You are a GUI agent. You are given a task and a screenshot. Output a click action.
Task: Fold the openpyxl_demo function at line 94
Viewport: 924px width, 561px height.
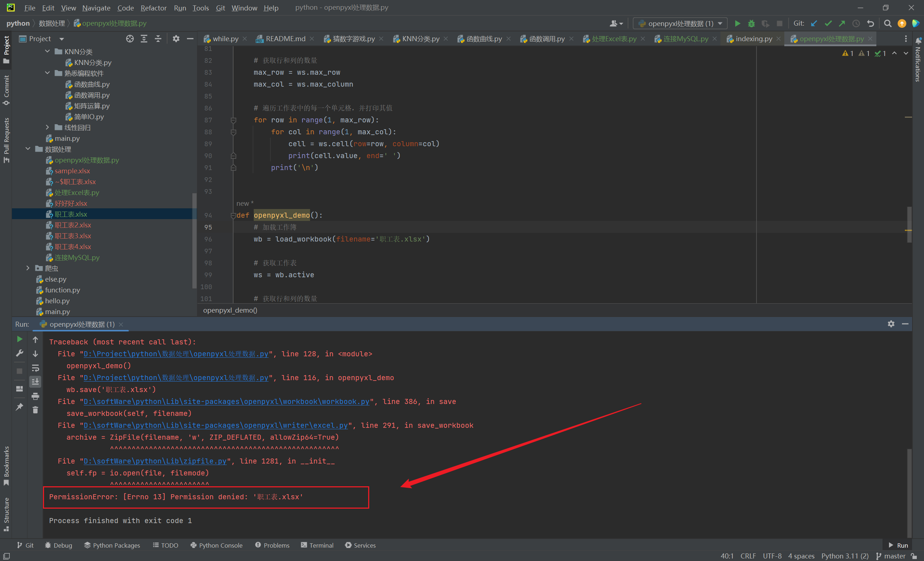(x=233, y=215)
